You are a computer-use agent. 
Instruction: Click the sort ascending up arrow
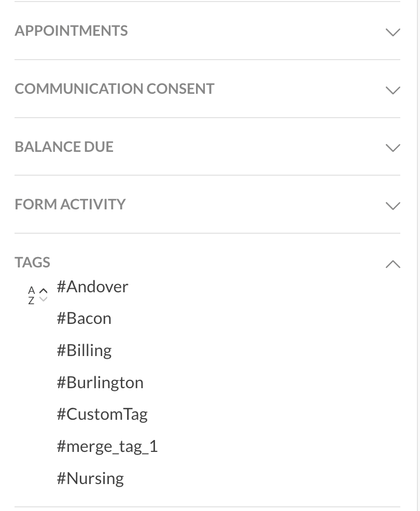[x=44, y=291]
